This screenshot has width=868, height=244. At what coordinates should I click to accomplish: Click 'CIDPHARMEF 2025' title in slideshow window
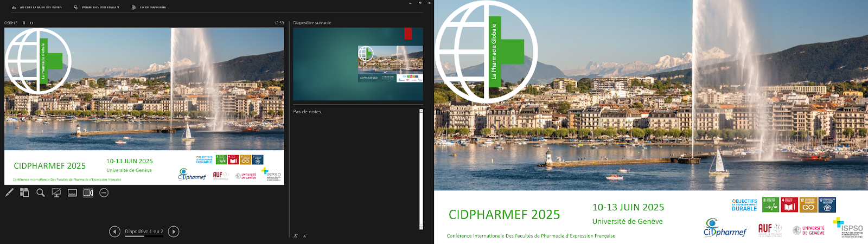pos(504,215)
